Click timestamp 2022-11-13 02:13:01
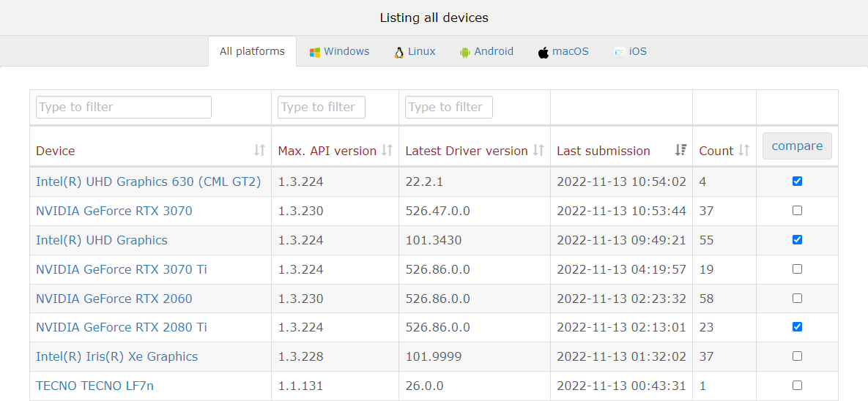The height and width of the screenshot is (401, 868). (621, 327)
